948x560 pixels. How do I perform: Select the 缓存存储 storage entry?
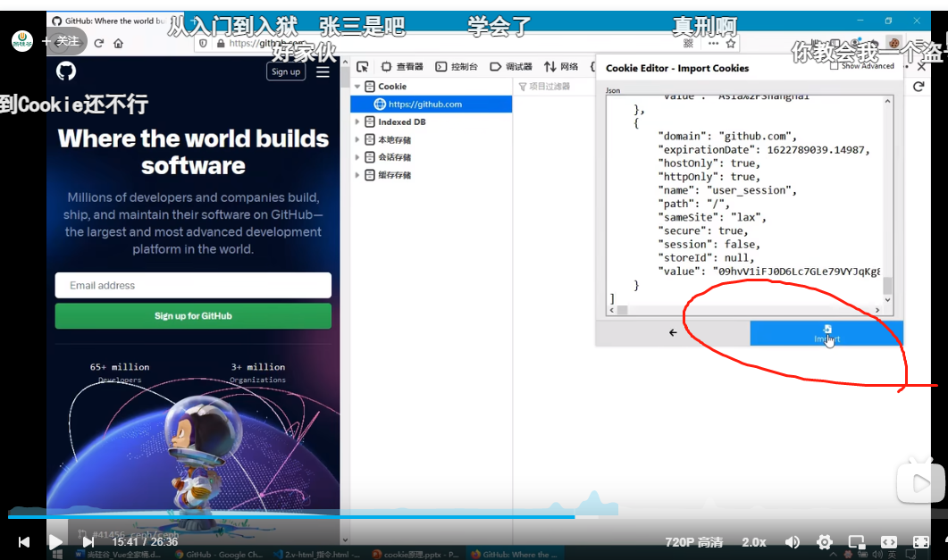pos(394,175)
